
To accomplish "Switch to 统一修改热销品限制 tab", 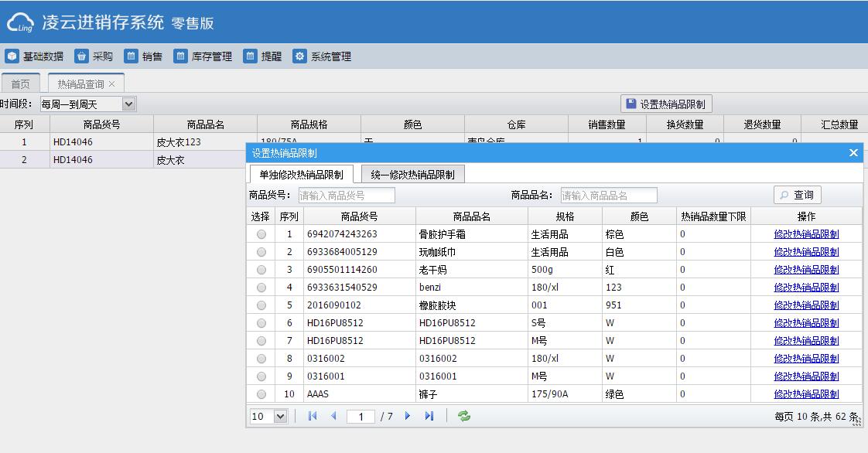I will coord(413,175).
